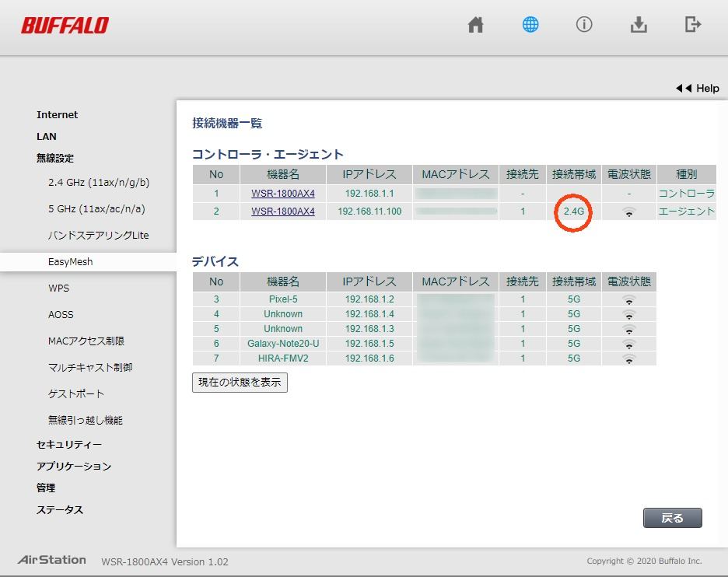Click WSR-1800AX4 Version 1.02 footer text
Screen dimensions: 728x577
(165, 562)
